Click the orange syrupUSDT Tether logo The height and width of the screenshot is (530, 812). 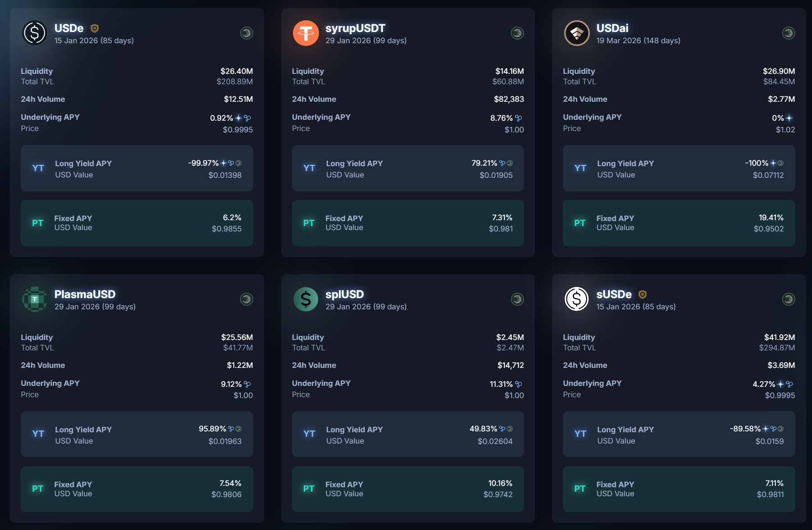[306, 32]
